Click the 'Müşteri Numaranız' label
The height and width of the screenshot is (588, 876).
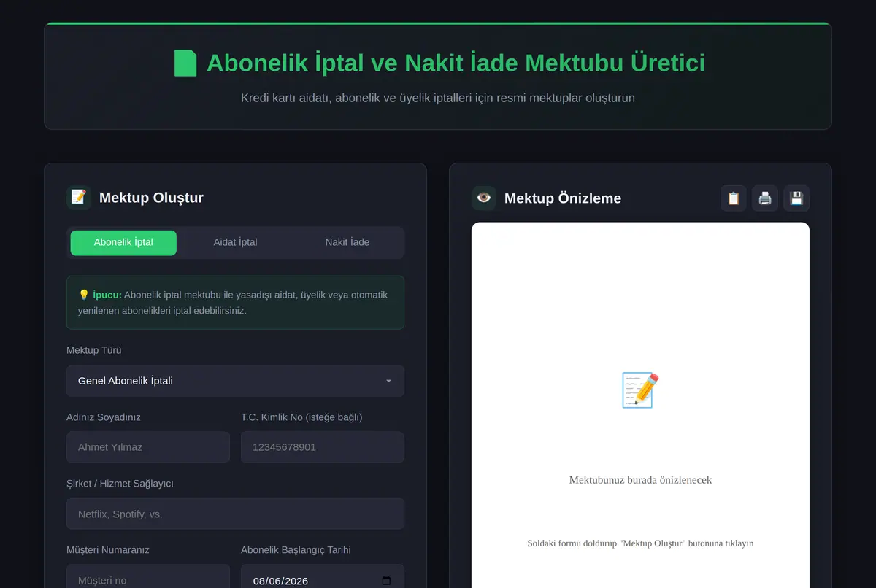tap(108, 550)
